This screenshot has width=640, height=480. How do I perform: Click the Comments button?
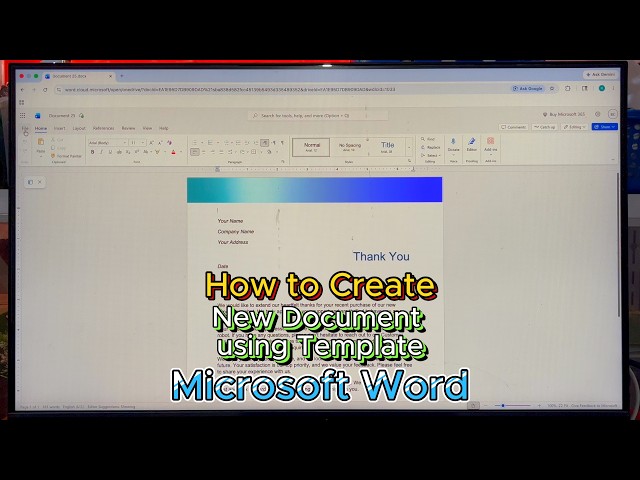coord(513,127)
